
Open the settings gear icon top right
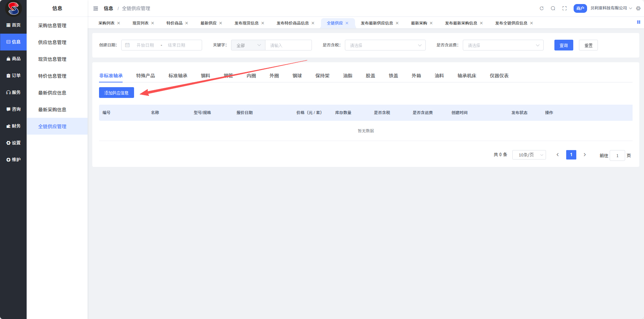click(638, 8)
